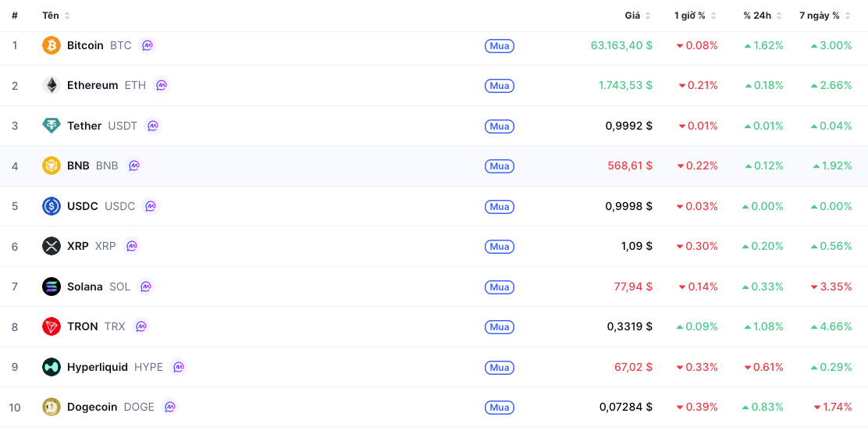Sort by the % 24h column header
The height and width of the screenshot is (431, 868).
tap(763, 16)
